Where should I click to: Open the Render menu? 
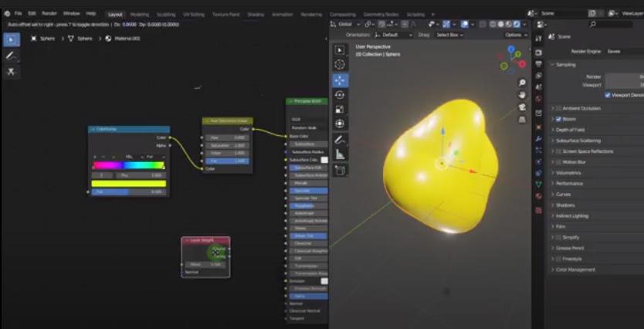(x=49, y=14)
